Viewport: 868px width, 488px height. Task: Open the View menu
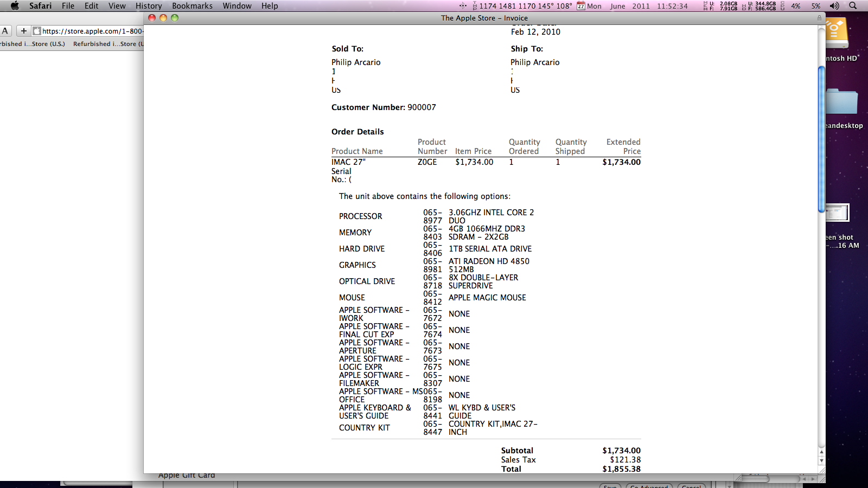coord(117,6)
